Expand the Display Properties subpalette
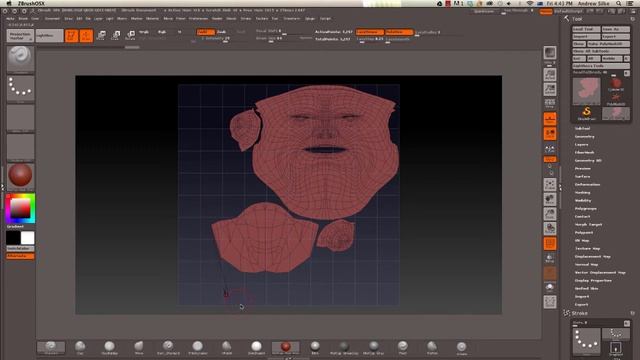Screen dimensions: 640x360 coord(593,281)
